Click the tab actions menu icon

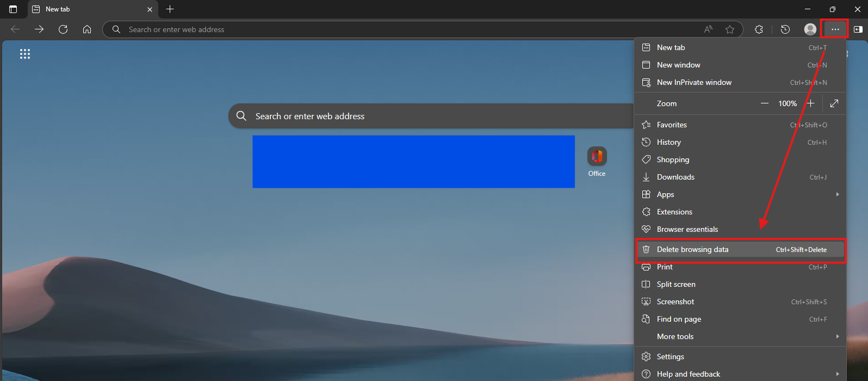13,9
